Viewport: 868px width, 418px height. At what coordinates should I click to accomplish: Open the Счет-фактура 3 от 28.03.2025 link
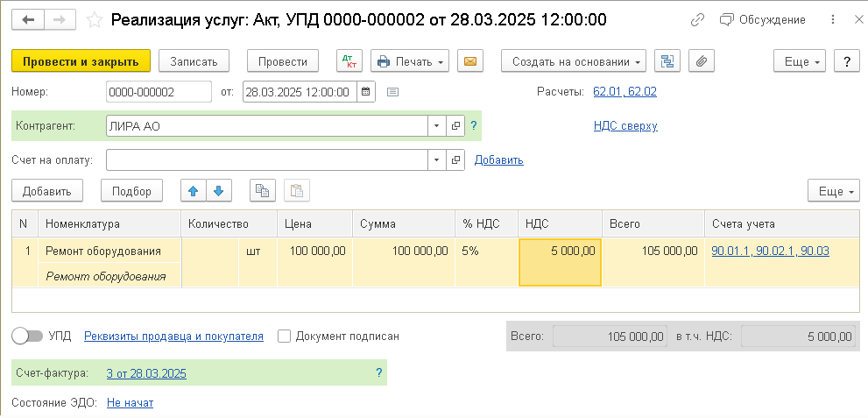(146, 373)
